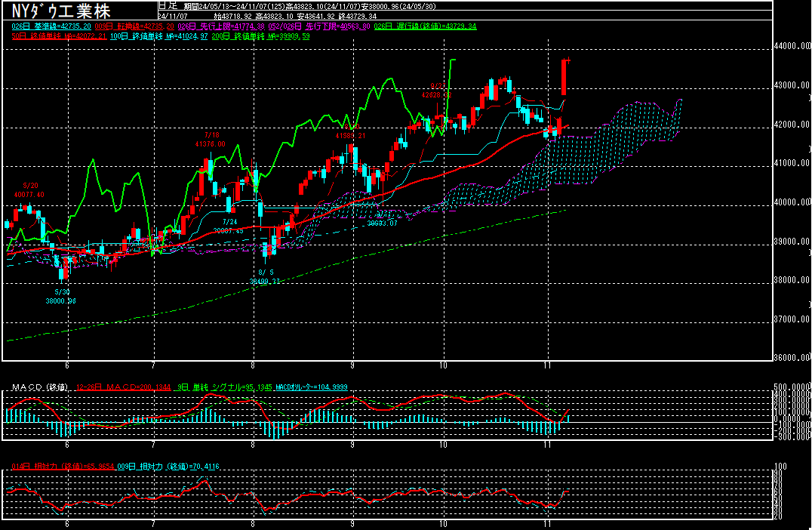This screenshot has width=812, height=530.
Task: Select the 44000.00 price axis label
Action: point(792,45)
